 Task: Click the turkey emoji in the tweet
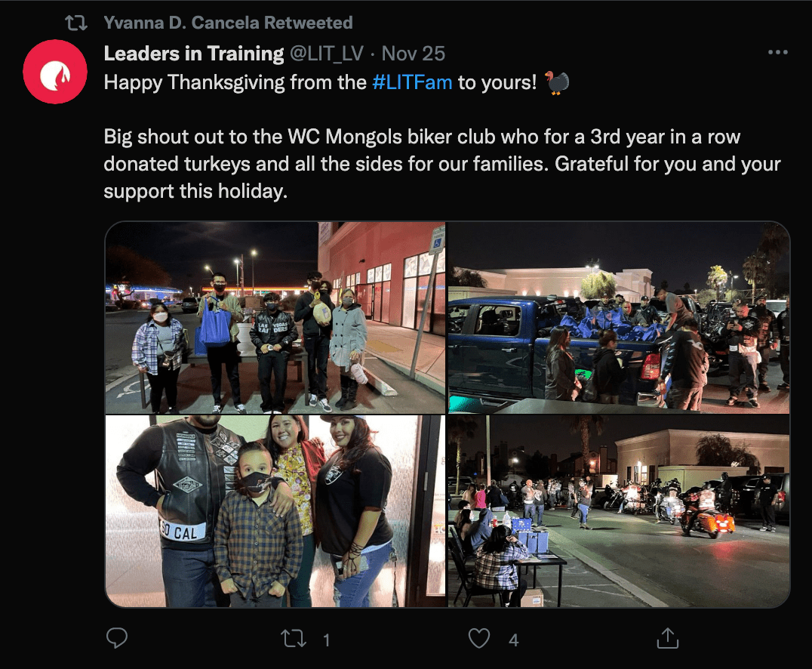557,83
